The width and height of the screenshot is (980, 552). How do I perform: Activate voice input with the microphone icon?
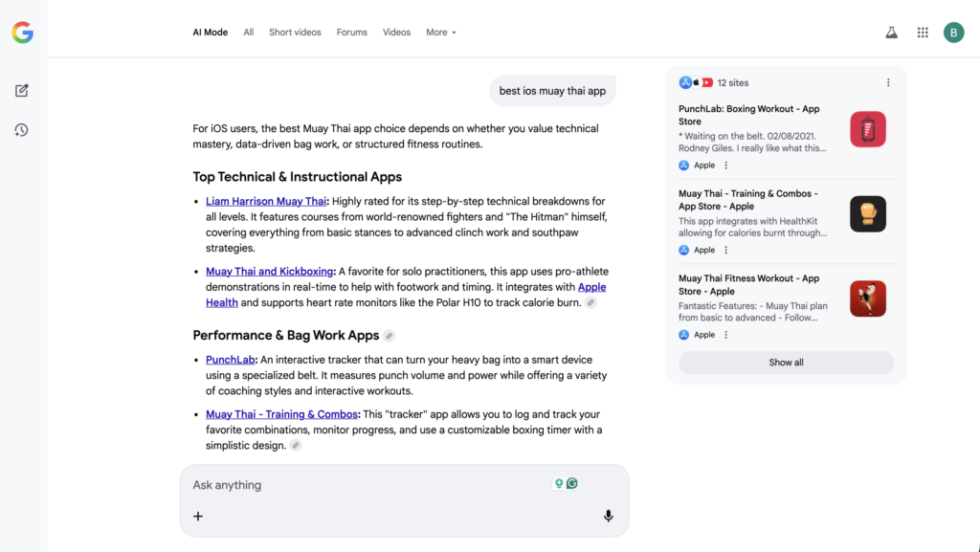(x=608, y=516)
